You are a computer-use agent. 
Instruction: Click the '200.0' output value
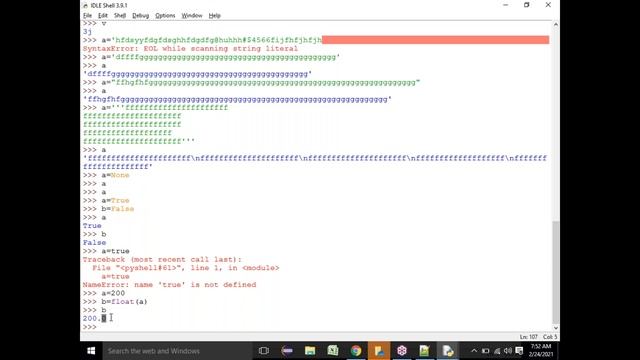click(x=94, y=318)
